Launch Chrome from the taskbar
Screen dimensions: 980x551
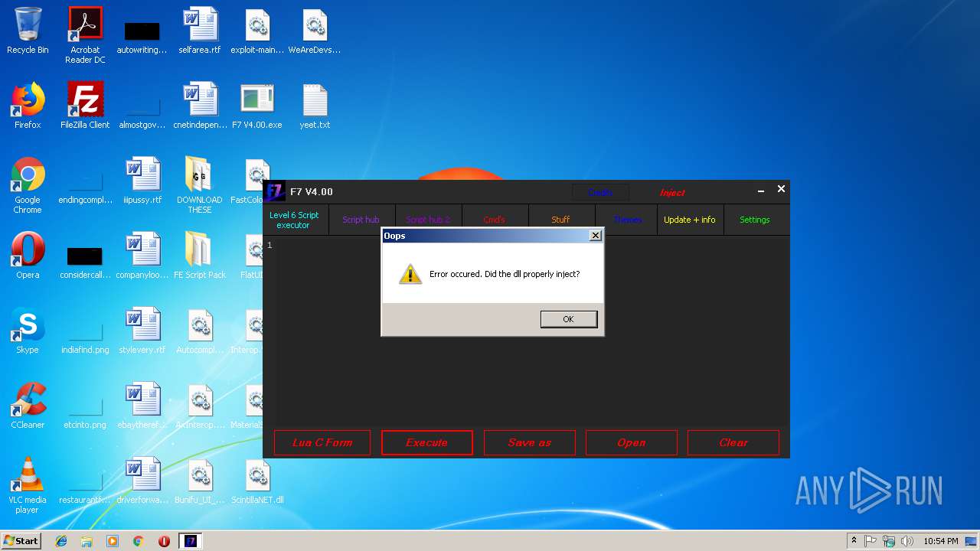pyautogui.click(x=139, y=541)
